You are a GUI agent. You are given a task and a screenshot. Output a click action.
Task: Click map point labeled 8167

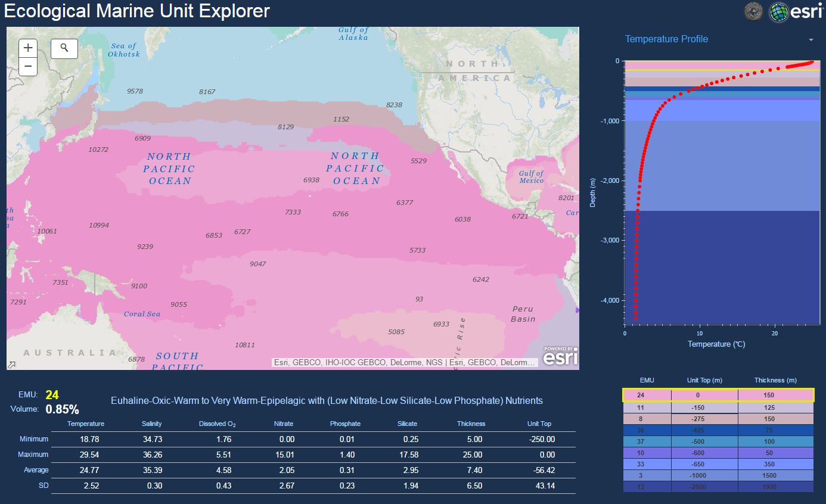tap(207, 92)
